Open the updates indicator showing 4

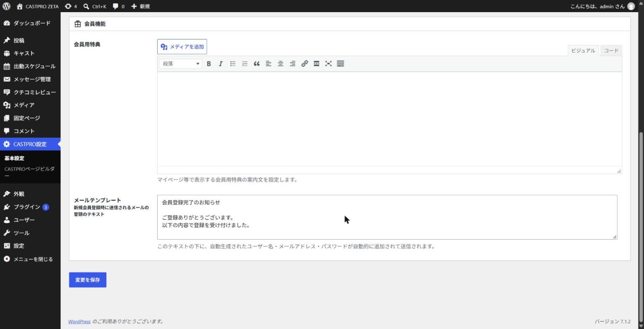tap(71, 6)
